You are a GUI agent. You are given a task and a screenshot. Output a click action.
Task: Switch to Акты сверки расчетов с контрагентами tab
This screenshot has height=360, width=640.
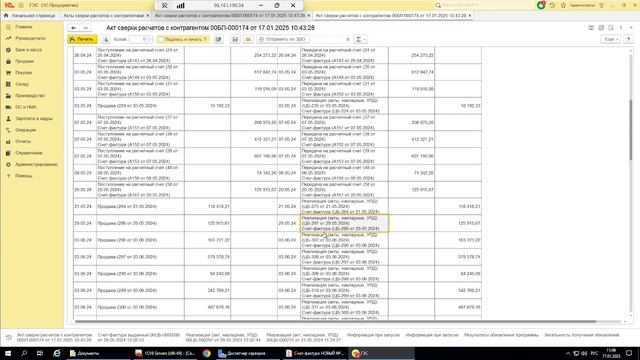103,16
